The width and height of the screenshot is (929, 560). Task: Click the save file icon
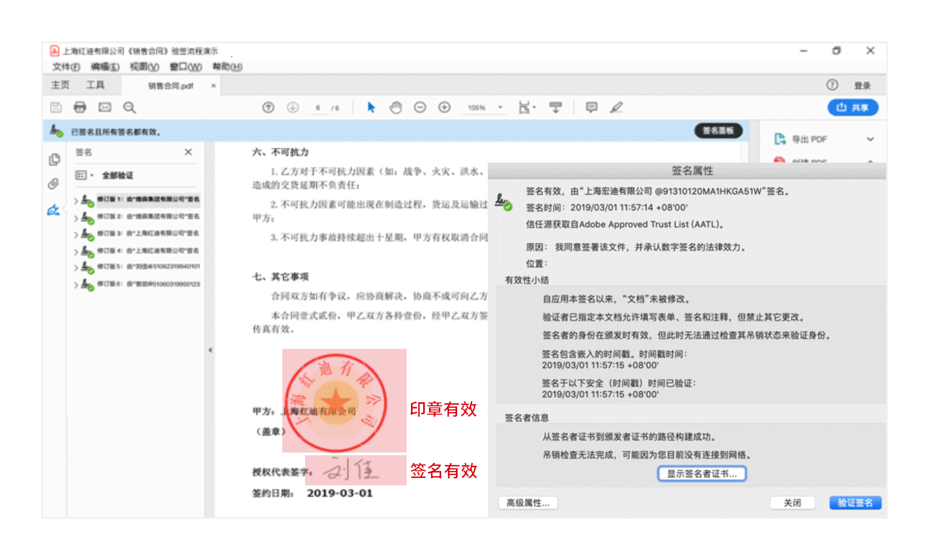pyautogui.click(x=56, y=107)
